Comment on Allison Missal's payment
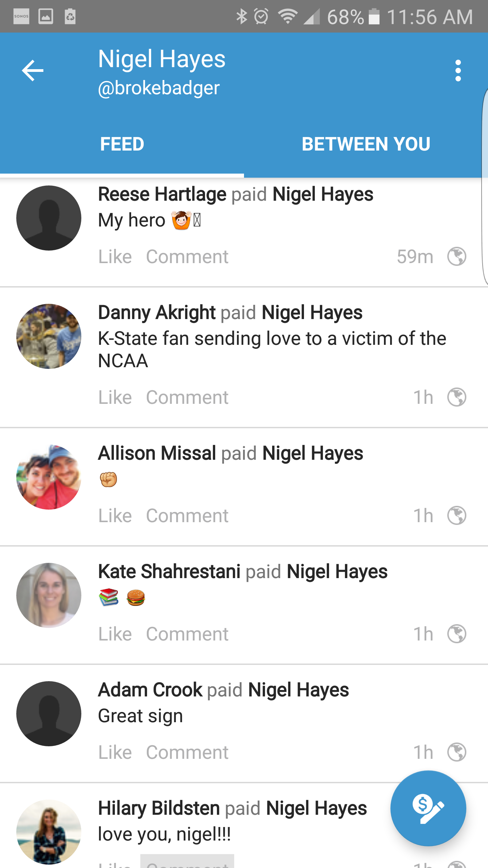Screen dimensions: 488x868 tap(187, 516)
